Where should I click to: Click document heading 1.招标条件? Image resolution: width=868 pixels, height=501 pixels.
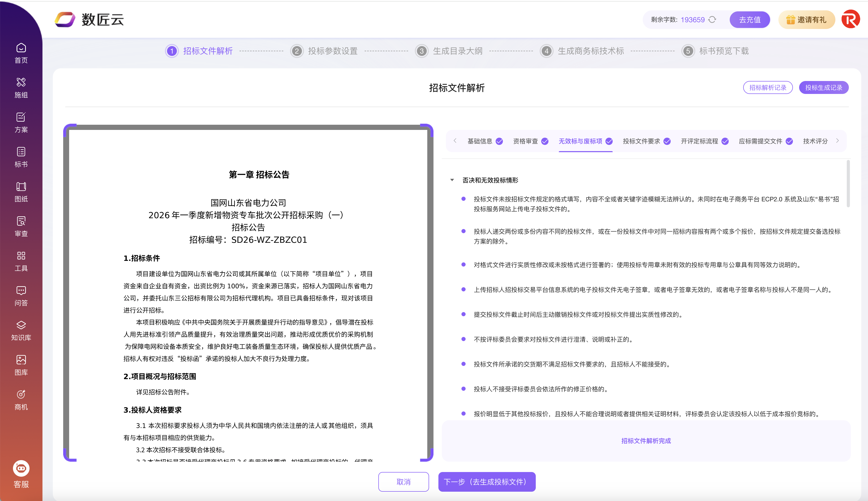[x=141, y=258]
